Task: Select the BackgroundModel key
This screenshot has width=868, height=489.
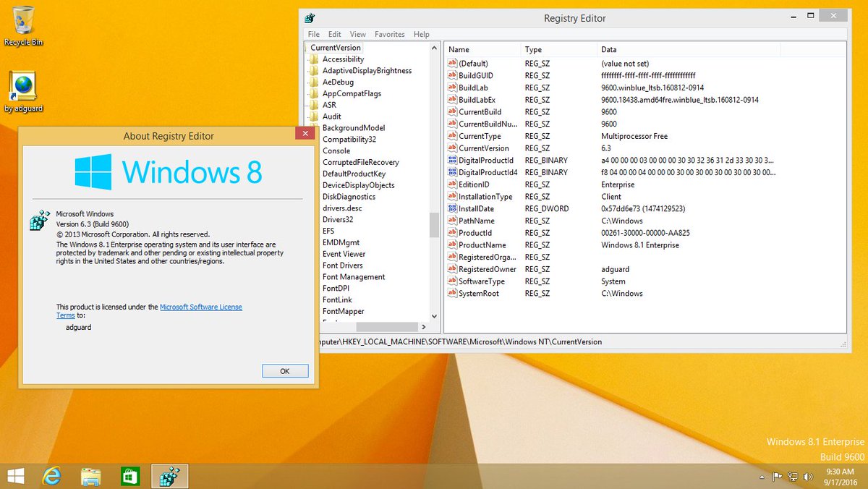Action: click(x=354, y=128)
